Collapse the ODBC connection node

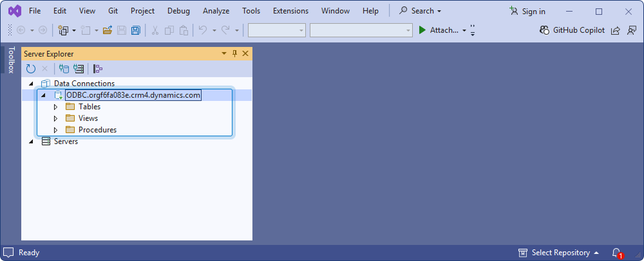44,95
